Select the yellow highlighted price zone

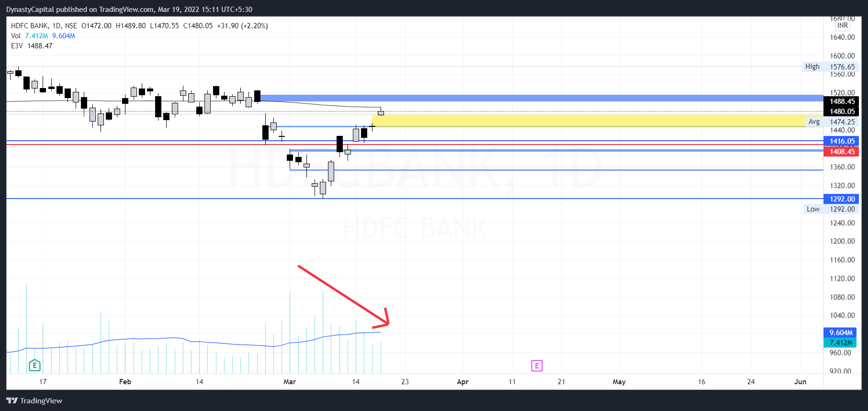(597, 121)
